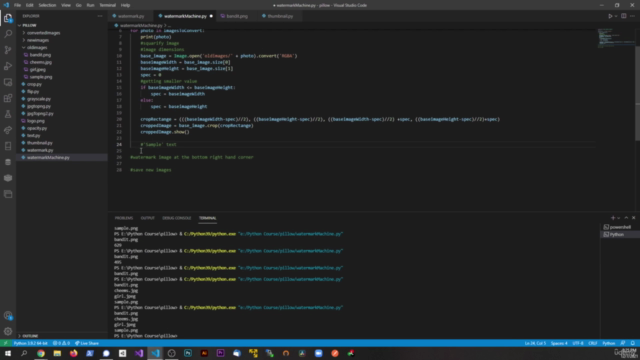This screenshot has width=640, height=360.
Task: Click the errors and warnings count
Action: 61,343
